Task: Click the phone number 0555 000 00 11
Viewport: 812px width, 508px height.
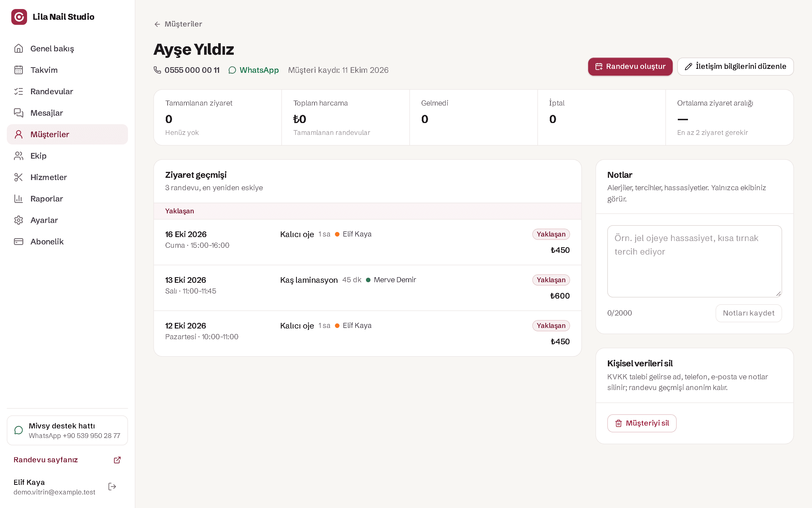Action: click(x=192, y=70)
